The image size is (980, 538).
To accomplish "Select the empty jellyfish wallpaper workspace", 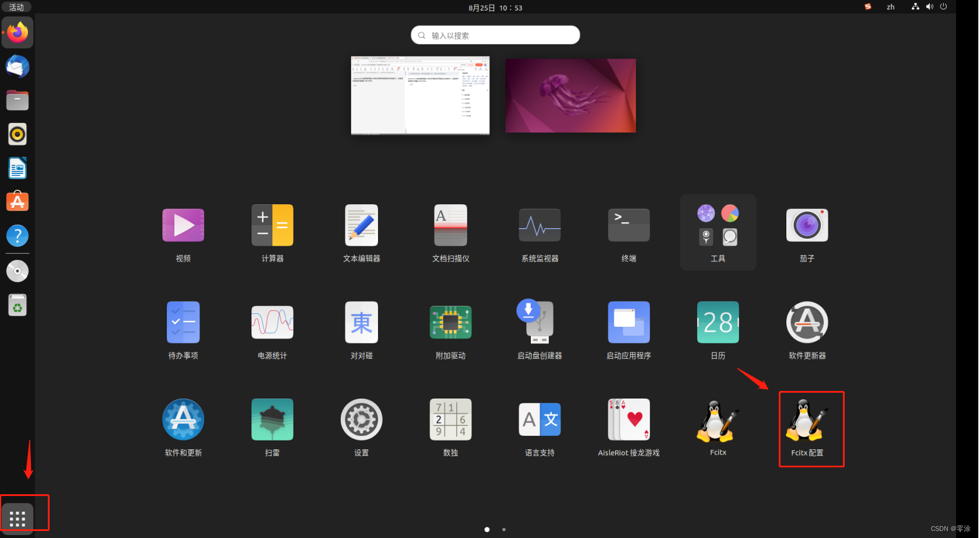I will tap(570, 95).
